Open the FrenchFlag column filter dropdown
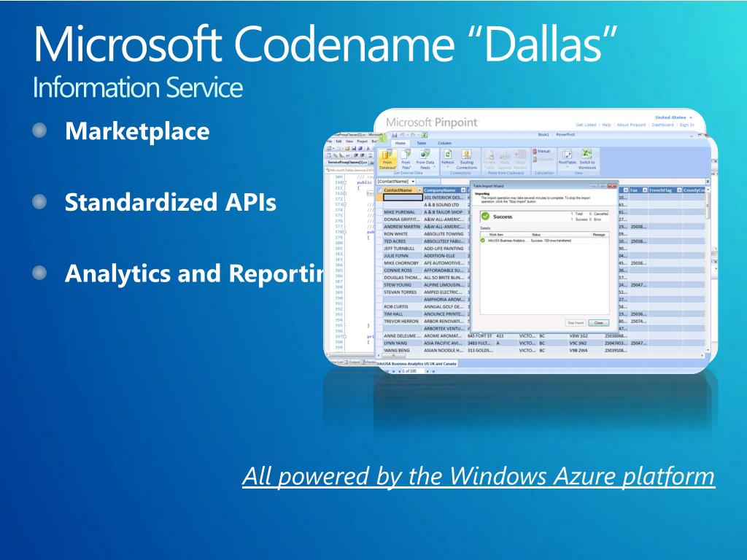The height and width of the screenshot is (560, 747). (x=679, y=190)
